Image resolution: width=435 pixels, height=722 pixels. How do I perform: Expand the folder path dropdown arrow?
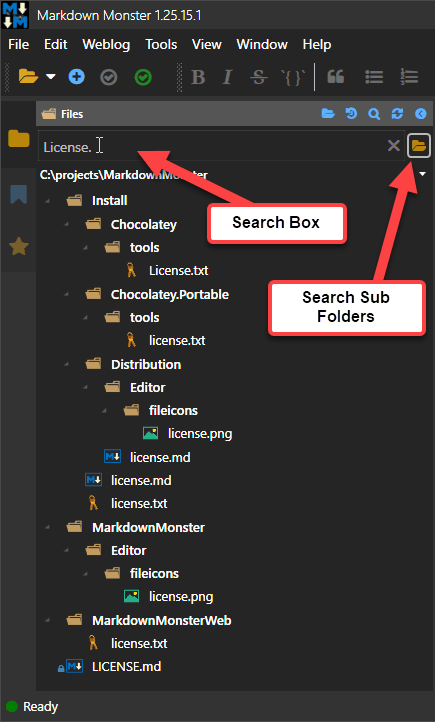click(x=423, y=174)
